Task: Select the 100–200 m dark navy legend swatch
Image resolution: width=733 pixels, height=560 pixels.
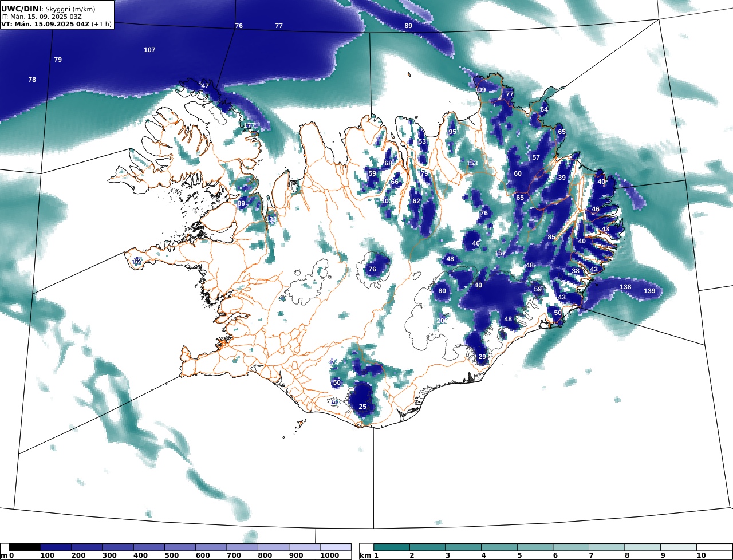Action: click(56, 547)
